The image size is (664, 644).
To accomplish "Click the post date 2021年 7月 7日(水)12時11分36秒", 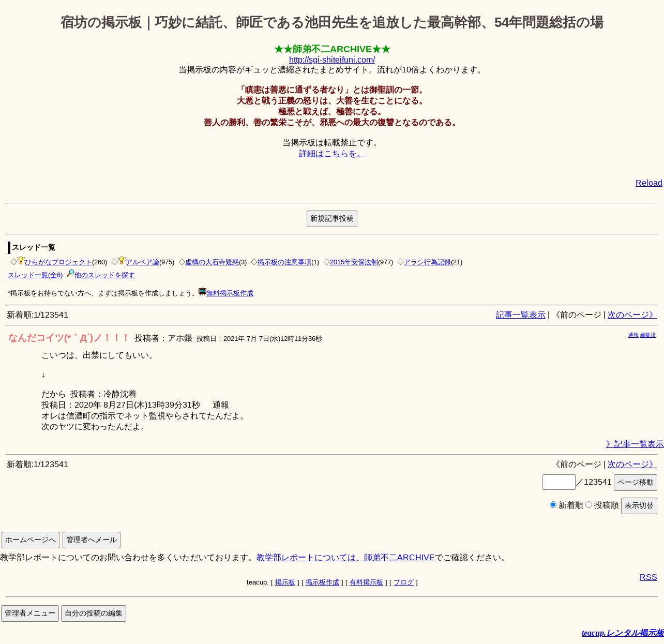I will coord(273,339).
